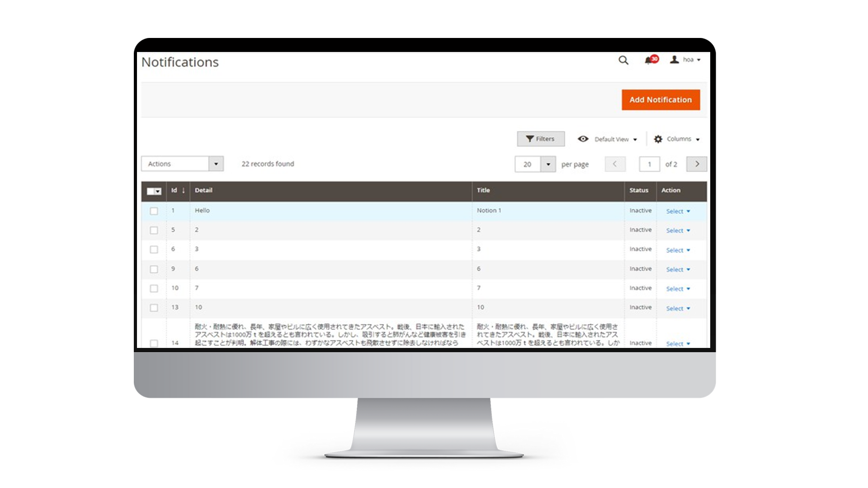Click the Title column header
868x488 pixels.
[x=483, y=190]
